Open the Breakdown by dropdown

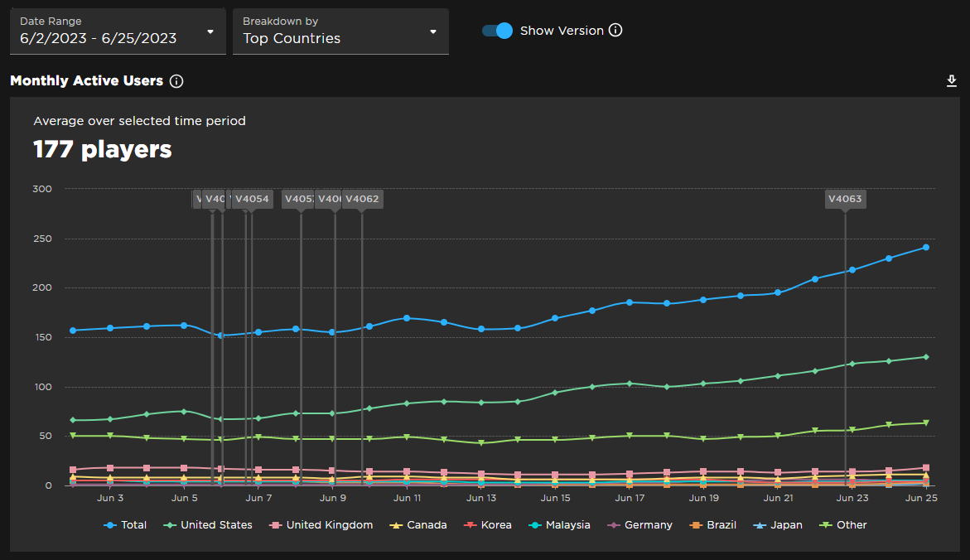click(340, 31)
